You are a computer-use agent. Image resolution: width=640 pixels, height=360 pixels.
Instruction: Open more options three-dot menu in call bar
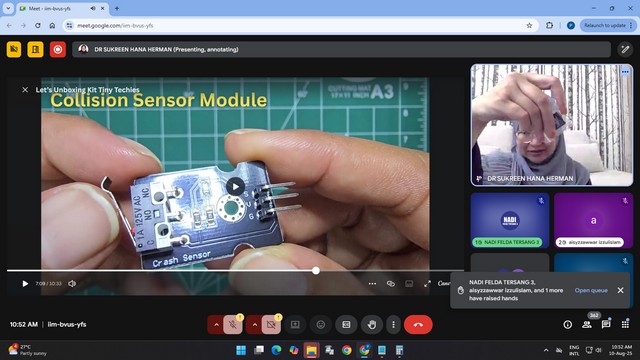coord(393,325)
